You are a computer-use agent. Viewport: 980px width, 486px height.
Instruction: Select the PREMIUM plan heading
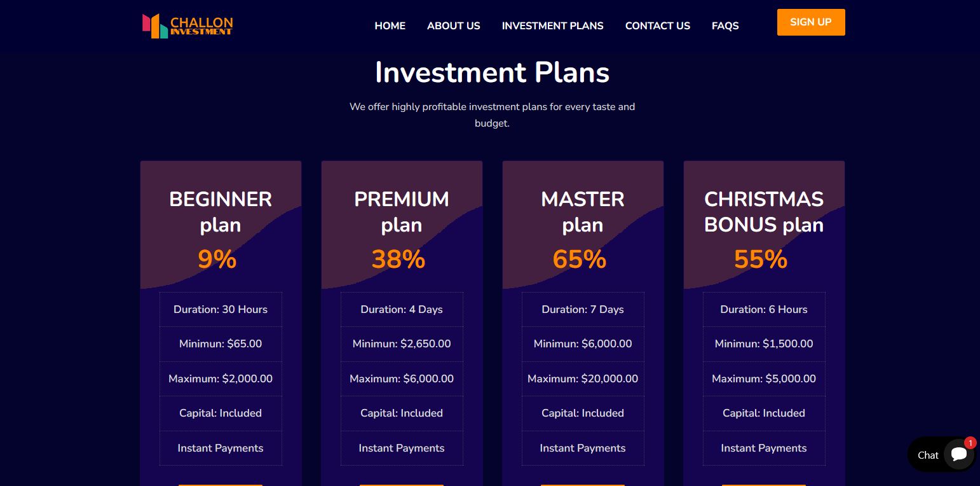click(x=402, y=212)
